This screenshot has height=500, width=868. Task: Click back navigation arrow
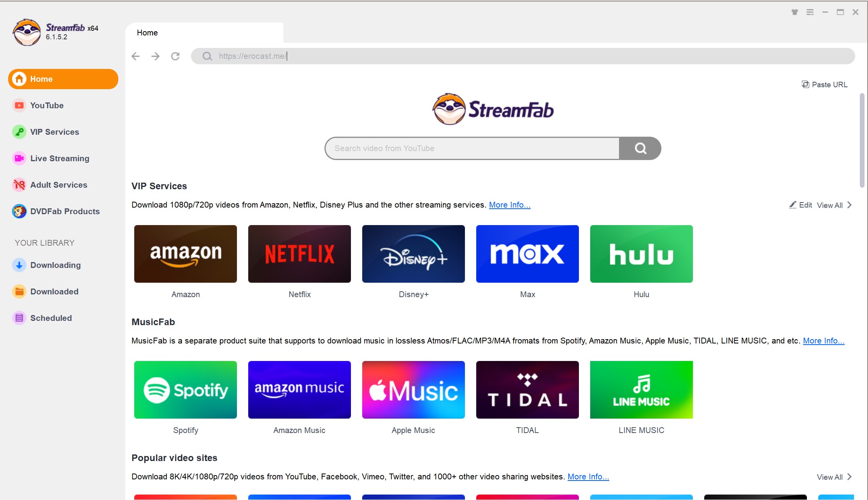136,55
